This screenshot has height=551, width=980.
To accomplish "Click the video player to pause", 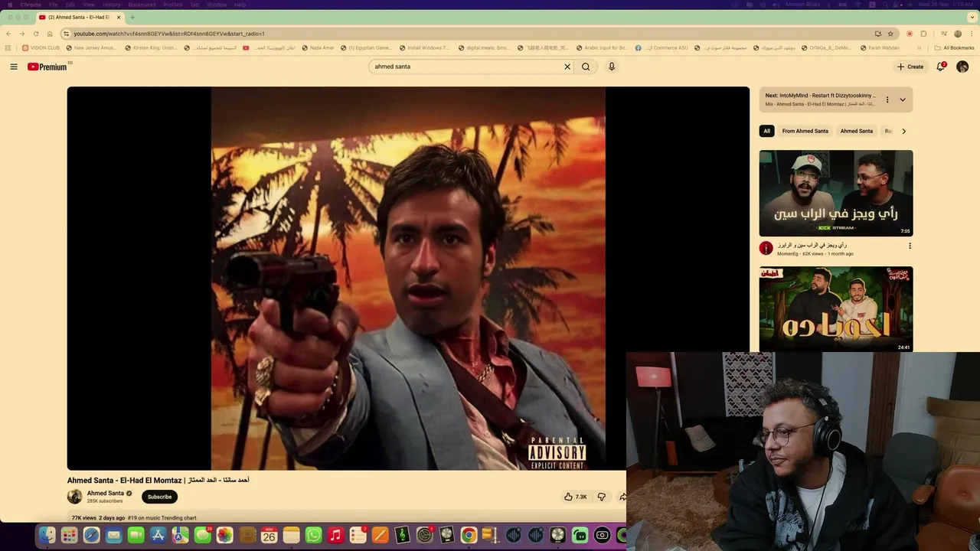I will tap(408, 278).
